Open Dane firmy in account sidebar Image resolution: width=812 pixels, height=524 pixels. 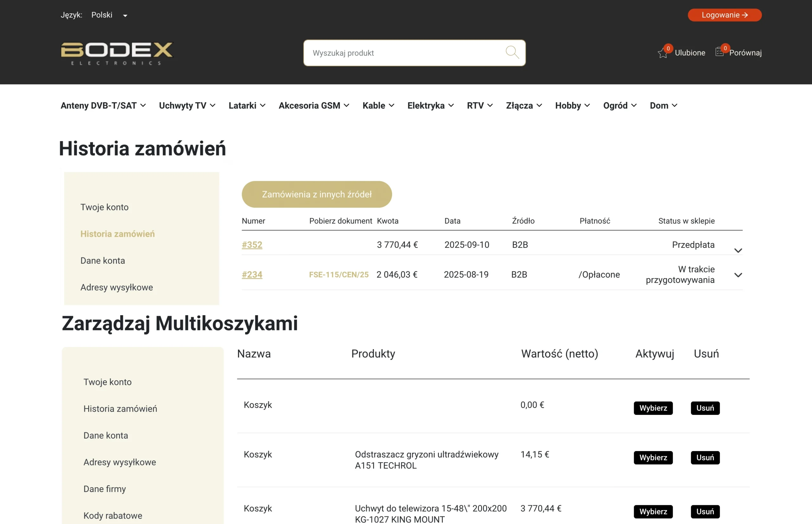point(105,489)
